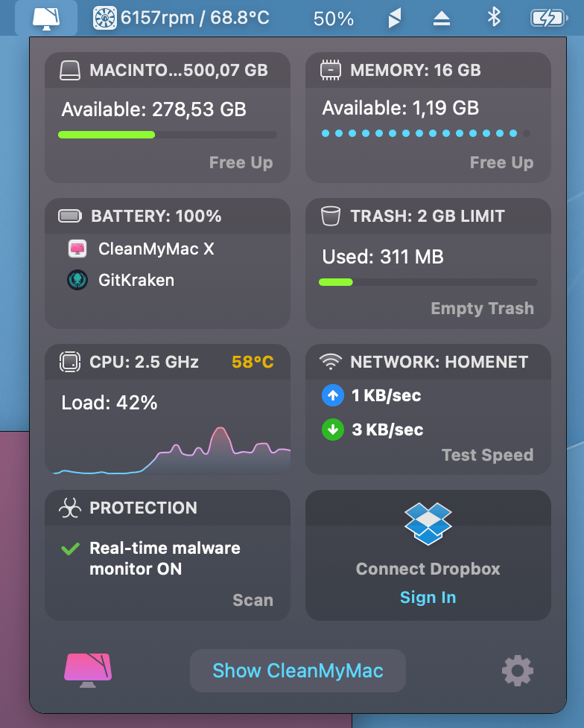The image size is (584, 728).
Task: Free up memory
Action: point(501,162)
